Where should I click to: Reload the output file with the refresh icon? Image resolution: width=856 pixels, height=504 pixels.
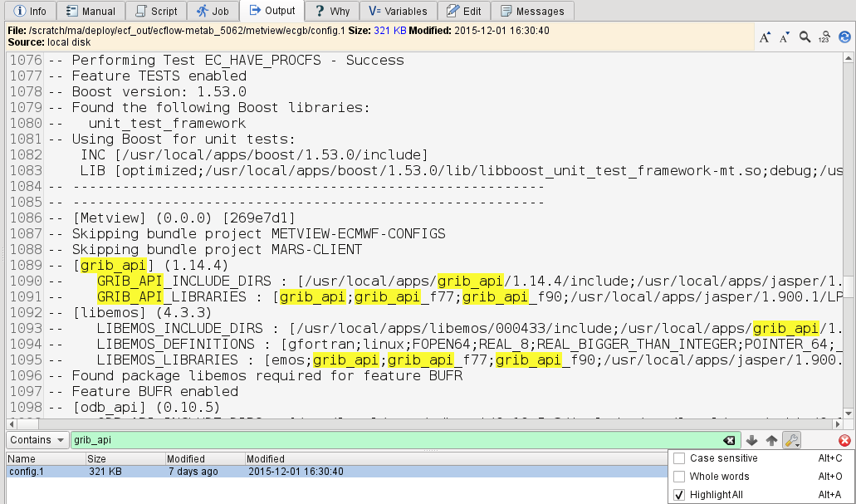pyautogui.click(x=844, y=37)
